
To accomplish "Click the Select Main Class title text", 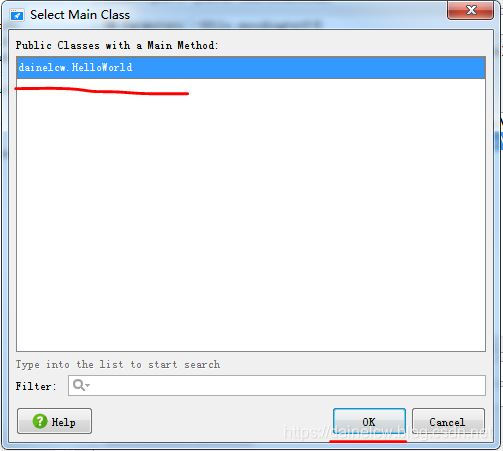I will [80, 15].
